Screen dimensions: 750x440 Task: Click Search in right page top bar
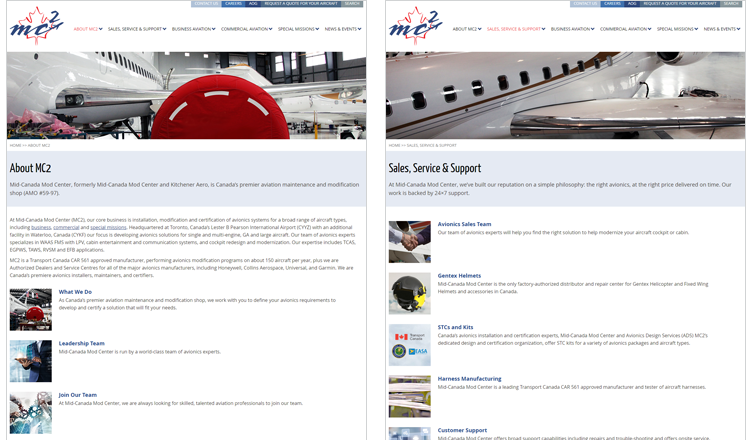(x=731, y=3)
